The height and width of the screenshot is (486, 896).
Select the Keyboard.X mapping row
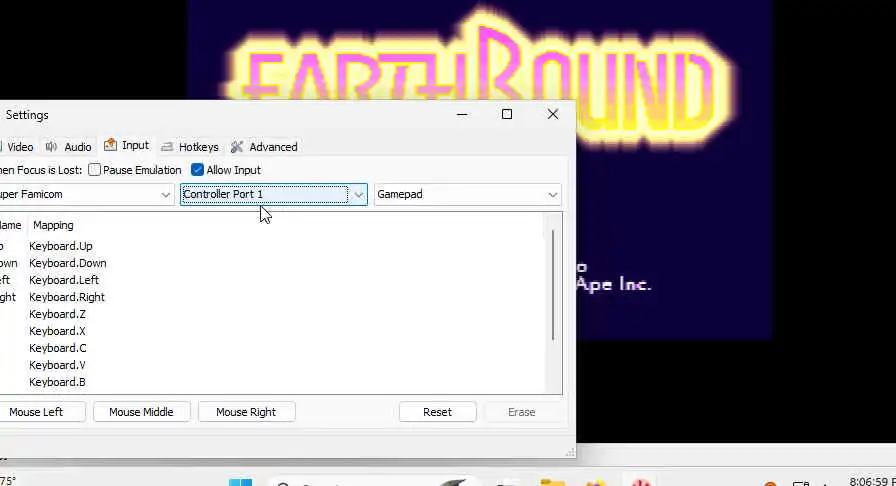(x=271, y=331)
